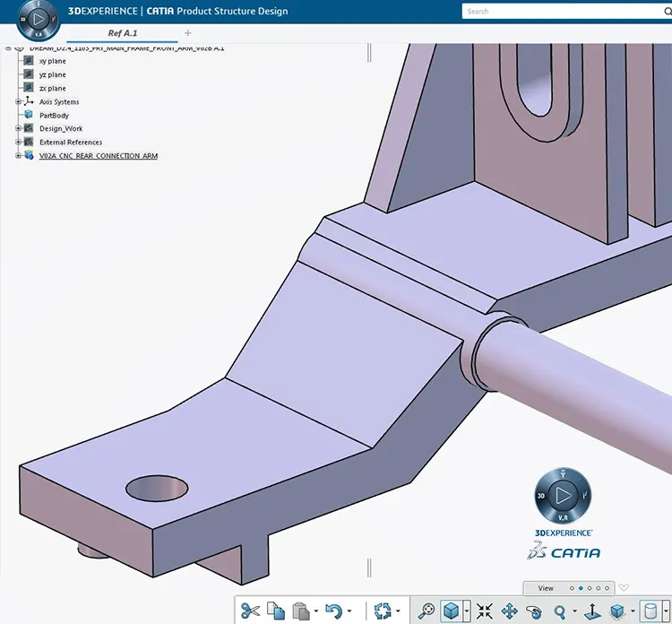
Task: Click the yz plane icon in tree
Action: (29, 74)
